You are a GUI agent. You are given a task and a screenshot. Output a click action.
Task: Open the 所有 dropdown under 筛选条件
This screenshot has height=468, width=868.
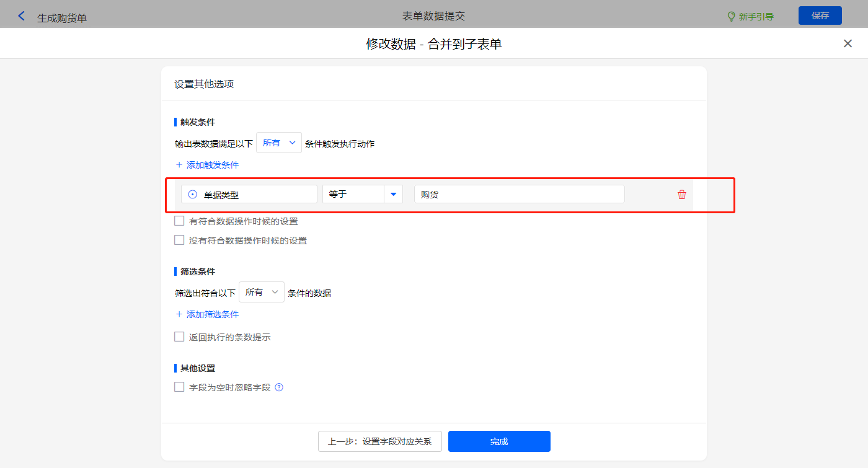tap(262, 293)
